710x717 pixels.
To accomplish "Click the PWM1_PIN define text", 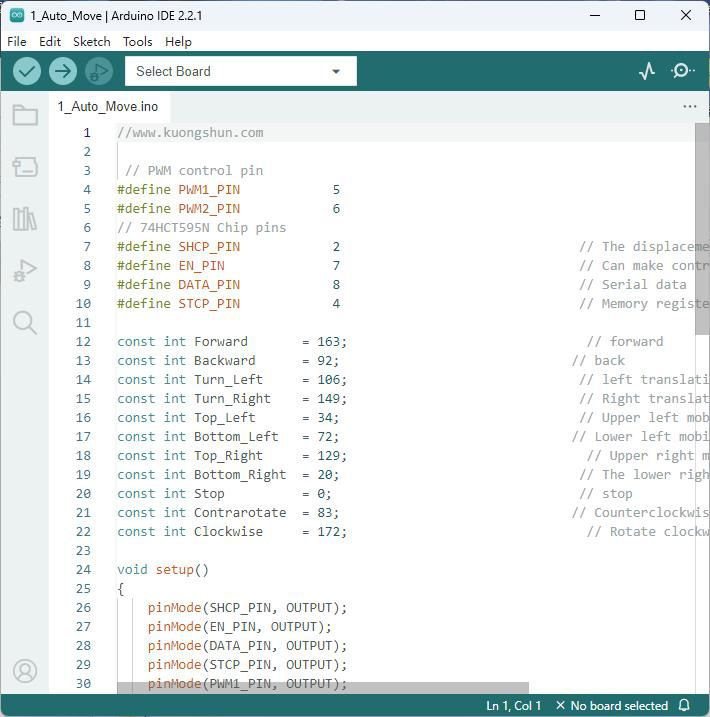I will [209, 190].
